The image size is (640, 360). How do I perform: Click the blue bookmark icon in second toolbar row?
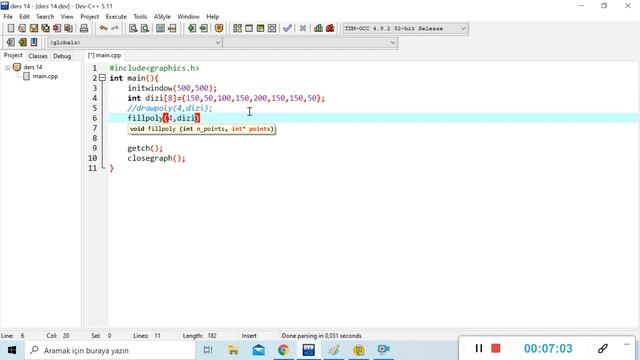34,42
